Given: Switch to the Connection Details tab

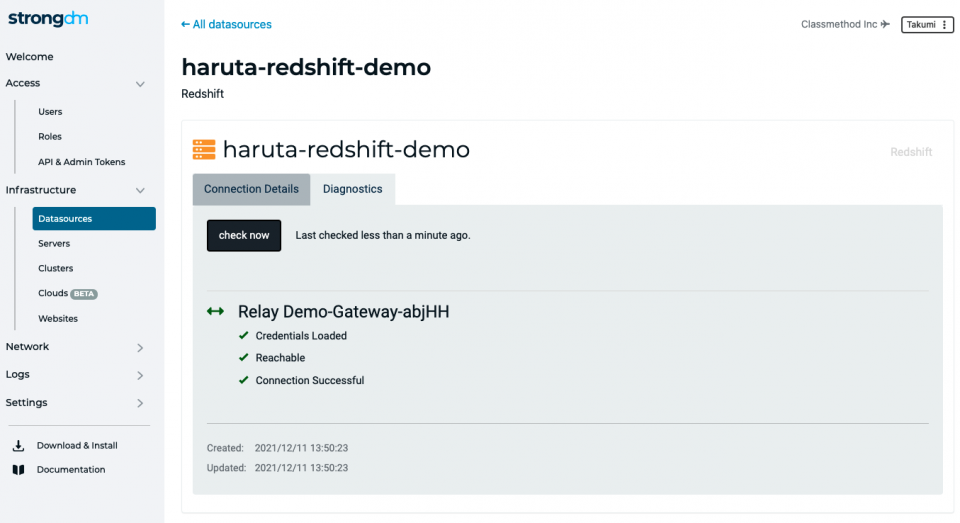Looking at the screenshot, I should [251, 189].
